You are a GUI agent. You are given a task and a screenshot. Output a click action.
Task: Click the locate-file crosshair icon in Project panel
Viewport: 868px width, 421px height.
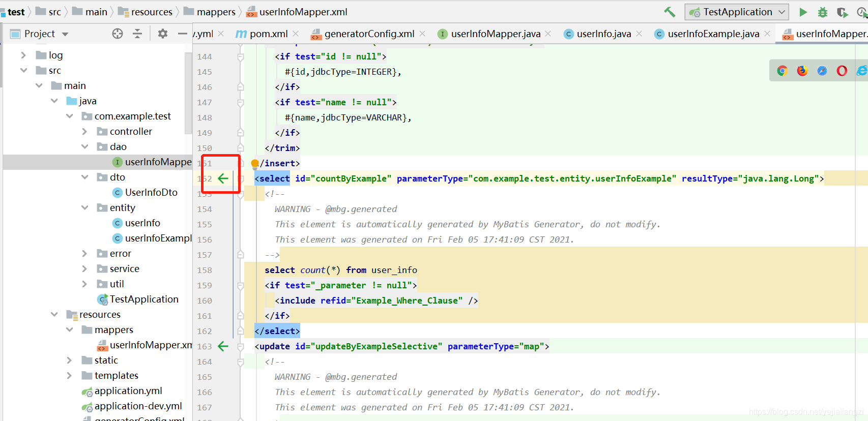click(118, 34)
